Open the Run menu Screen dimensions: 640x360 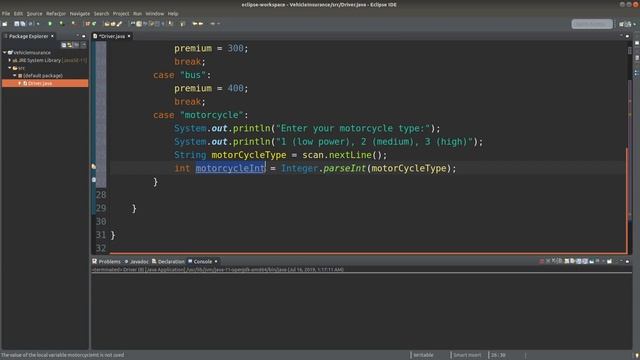coord(137,13)
